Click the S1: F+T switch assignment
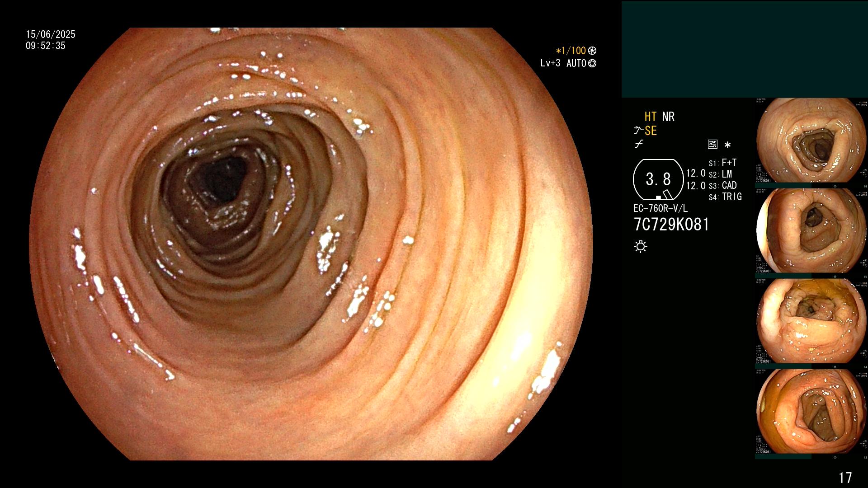 point(722,163)
